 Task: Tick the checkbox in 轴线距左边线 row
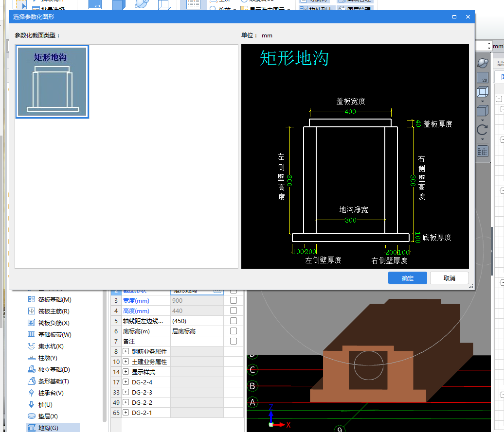coord(234,321)
